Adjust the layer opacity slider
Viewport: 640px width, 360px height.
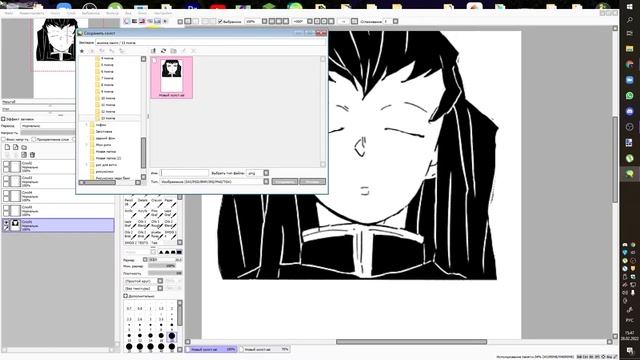48,133
